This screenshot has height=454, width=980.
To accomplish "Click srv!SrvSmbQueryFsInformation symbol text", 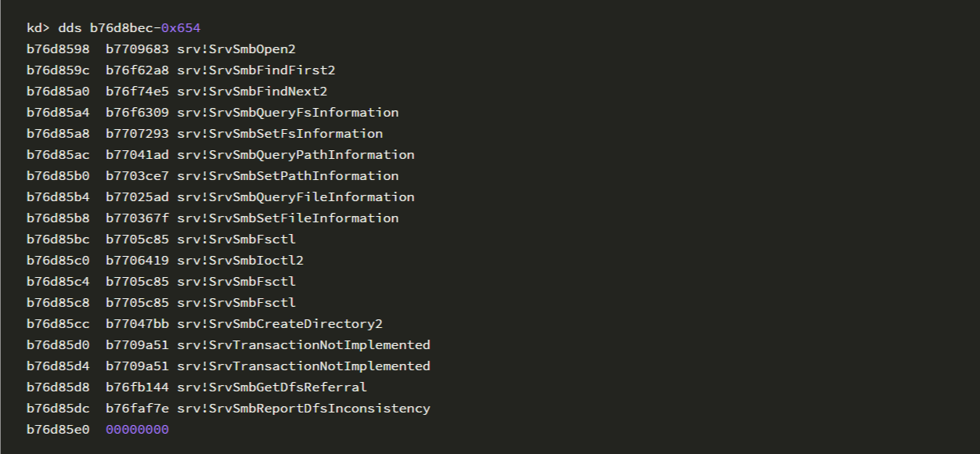I will (288, 113).
